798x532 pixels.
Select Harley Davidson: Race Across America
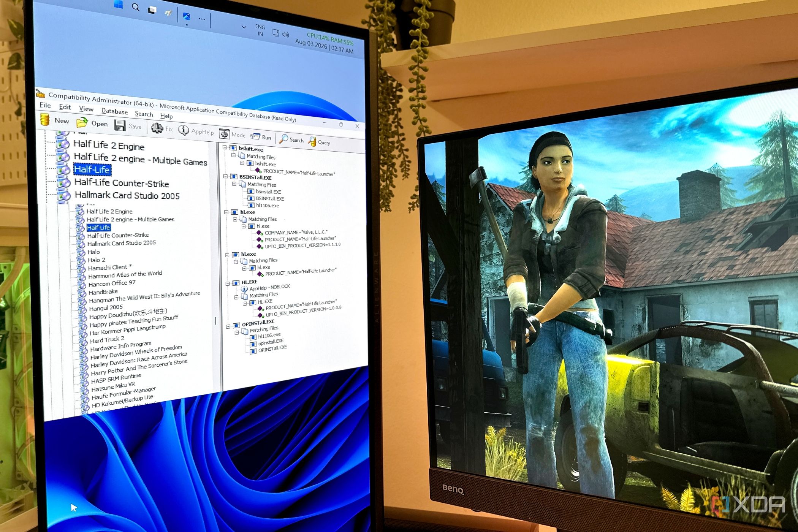pyautogui.click(x=139, y=360)
